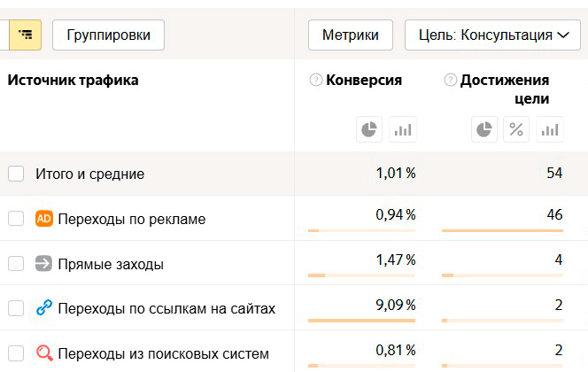Image resolution: width=588 pixels, height=372 pixels.
Task: Open Переходы по рекламе traffic source
Action: (131, 219)
